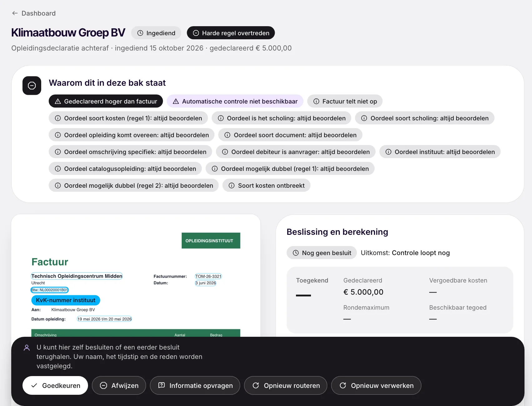This screenshot has width=532, height=406.
Task: Click info icon of 'Oordeel soort document'
Action: 227,135
